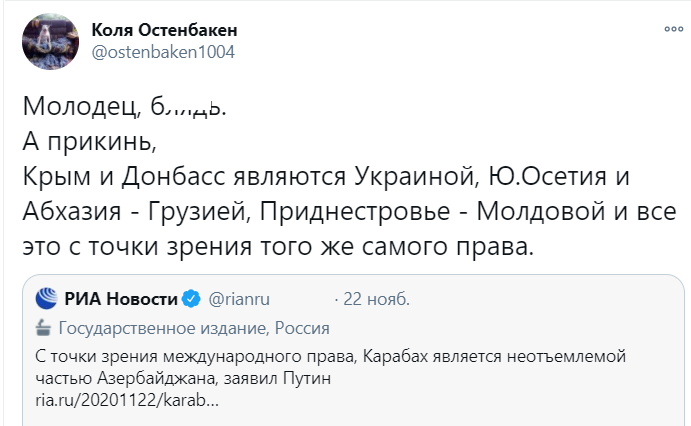Click the word Молодец in tweet
The width and height of the screenshot is (691, 426).
click(x=82, y=106)
